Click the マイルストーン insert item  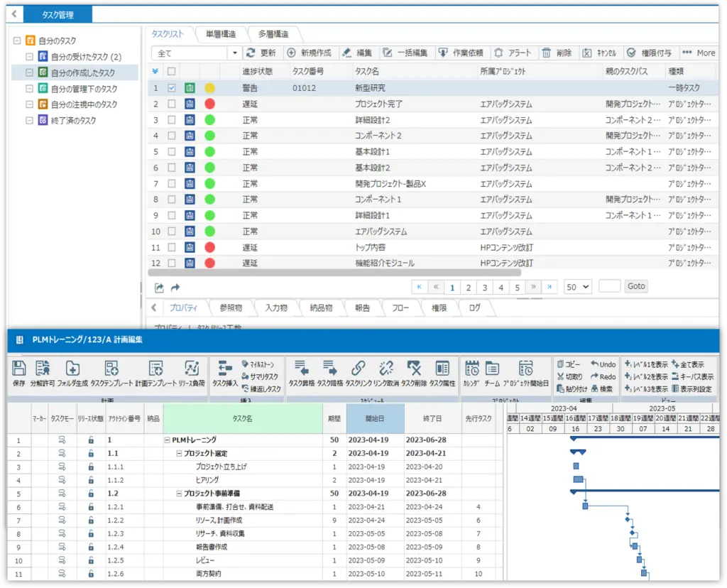tap(258, 364)
